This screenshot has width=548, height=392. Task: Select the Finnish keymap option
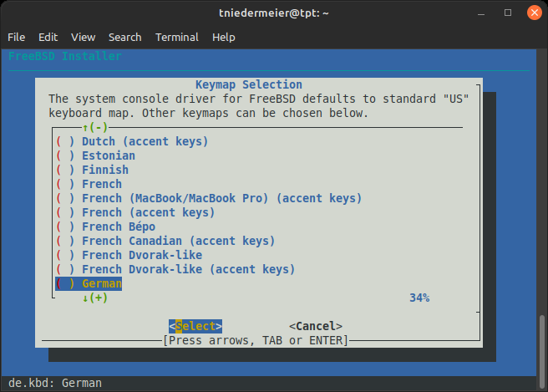coord(92,170)
